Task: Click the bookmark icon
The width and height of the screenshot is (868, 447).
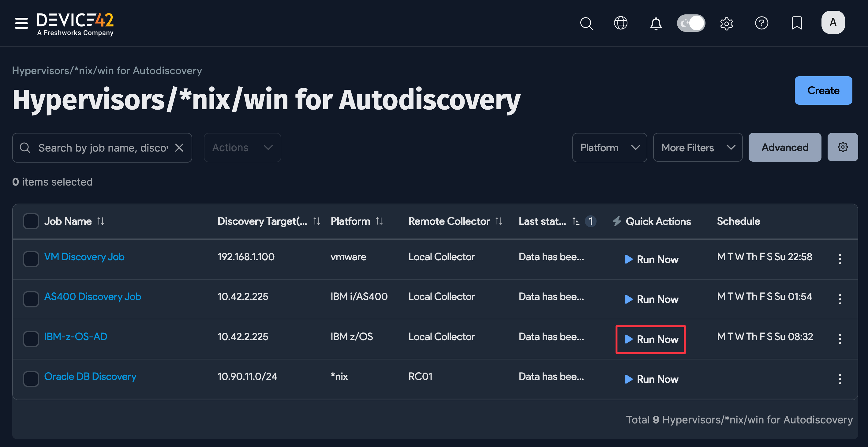Action: [797, 23]
